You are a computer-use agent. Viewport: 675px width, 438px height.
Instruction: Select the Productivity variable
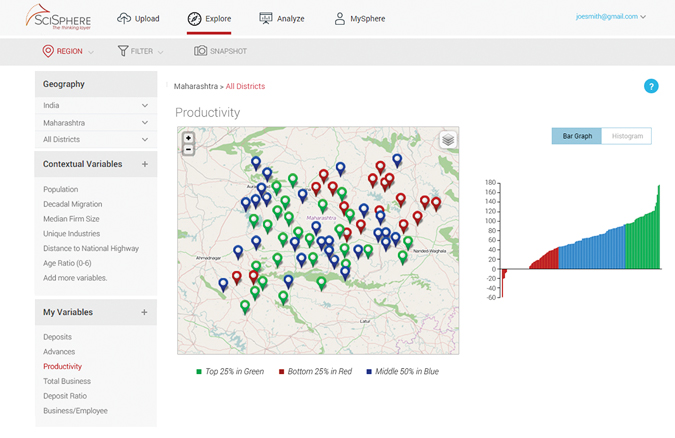(x=62, y=367)
